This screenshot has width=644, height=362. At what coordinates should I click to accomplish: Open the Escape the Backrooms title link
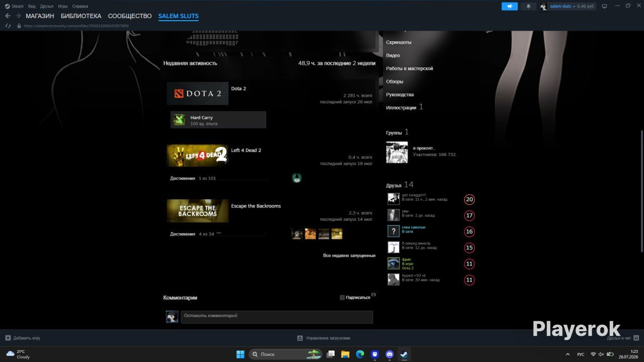pos(256,206)
